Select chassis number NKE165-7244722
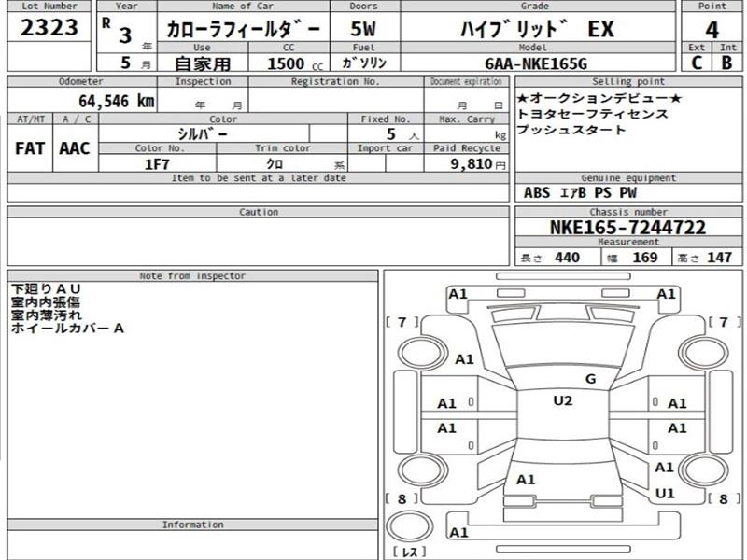This screenshot has height=560, width=747. click(627, 227)
